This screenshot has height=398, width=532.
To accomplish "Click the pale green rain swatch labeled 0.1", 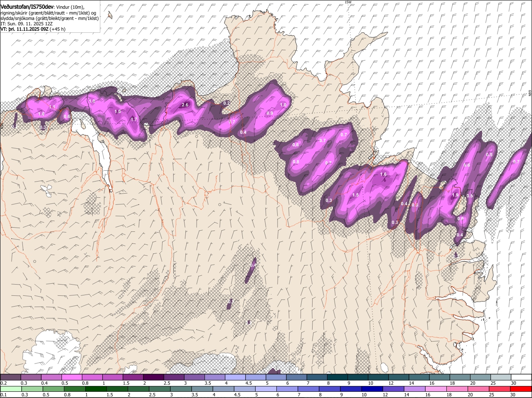I will pyautogui.click(x=11, y=389).
